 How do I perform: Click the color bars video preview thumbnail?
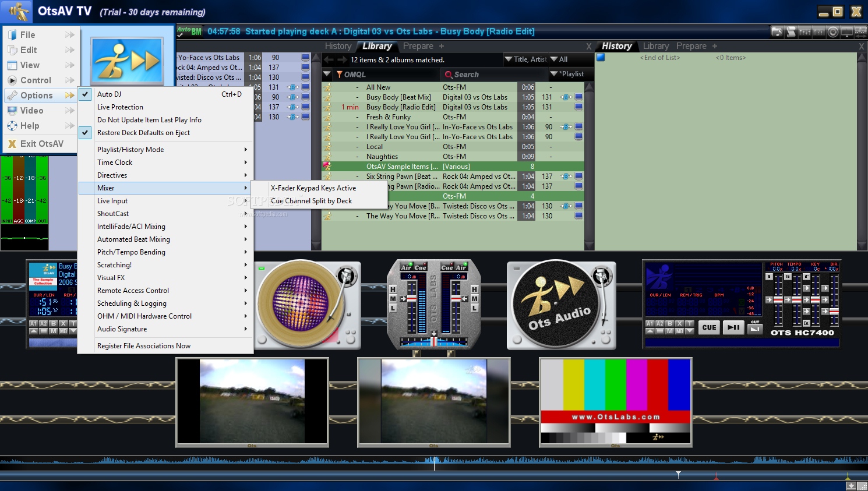click(x=616, y=402)
